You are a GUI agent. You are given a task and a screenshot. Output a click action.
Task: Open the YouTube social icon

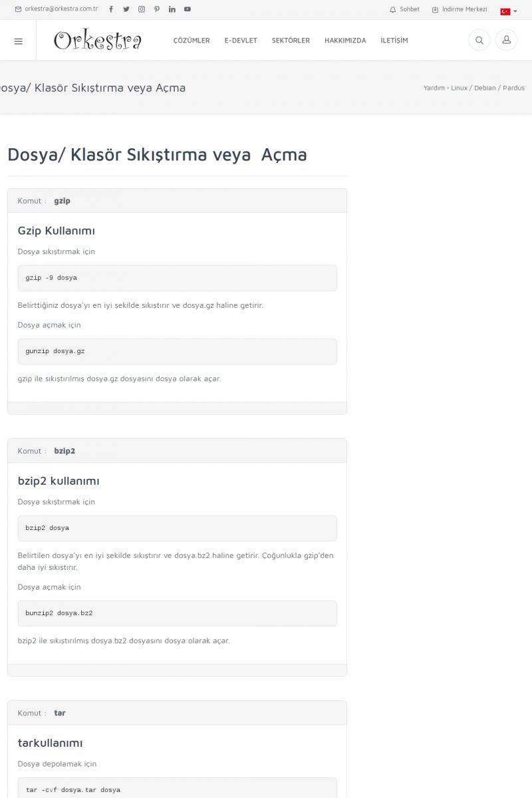coord(188,9)
